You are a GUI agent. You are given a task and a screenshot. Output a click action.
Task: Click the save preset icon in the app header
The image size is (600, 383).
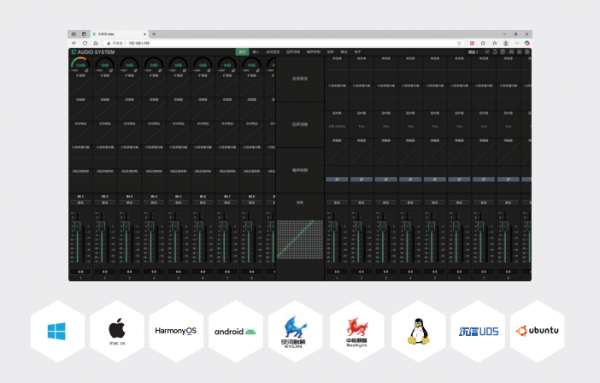pos(503,52)
